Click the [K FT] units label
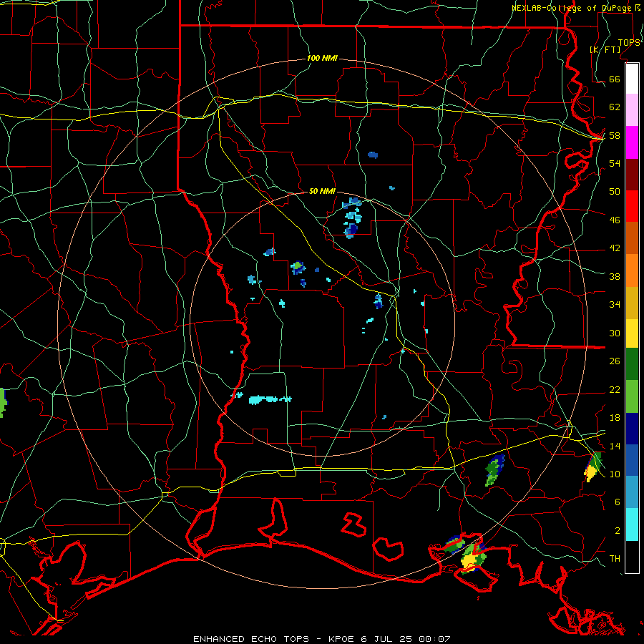644x644 pixels. (605, 49)
